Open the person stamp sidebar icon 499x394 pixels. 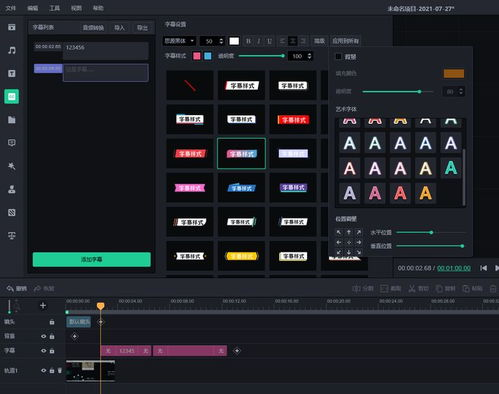(x=12, y=189)
